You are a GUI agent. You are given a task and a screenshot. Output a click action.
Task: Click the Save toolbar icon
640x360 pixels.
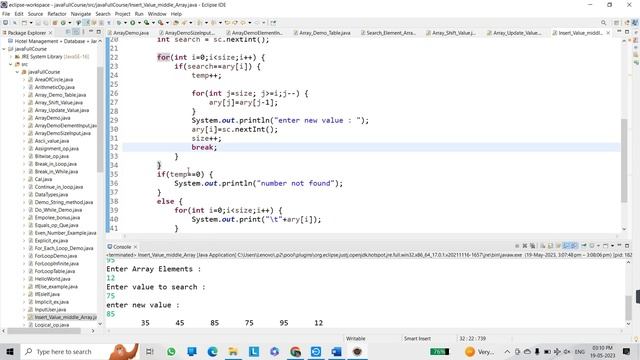click(x=38, y=22)
